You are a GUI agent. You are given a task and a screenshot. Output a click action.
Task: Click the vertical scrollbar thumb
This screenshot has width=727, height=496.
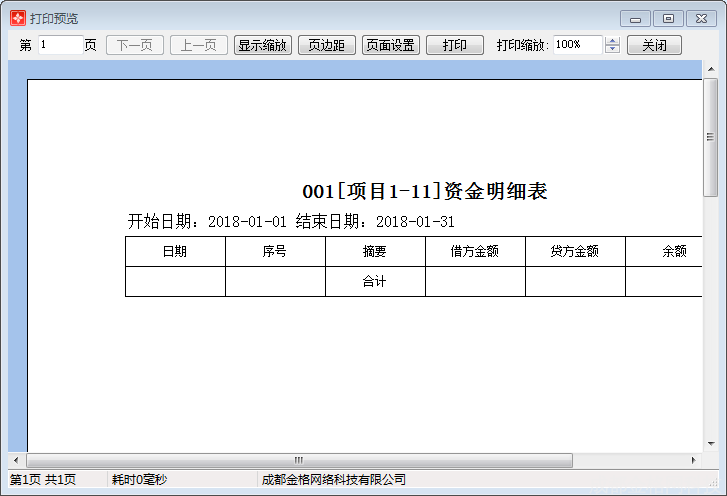pyautogui.click(x=710, y=137)
